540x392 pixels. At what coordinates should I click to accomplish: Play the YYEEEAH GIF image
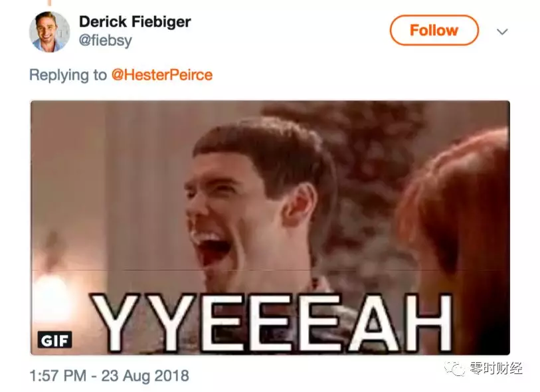[x=270, y=228]
